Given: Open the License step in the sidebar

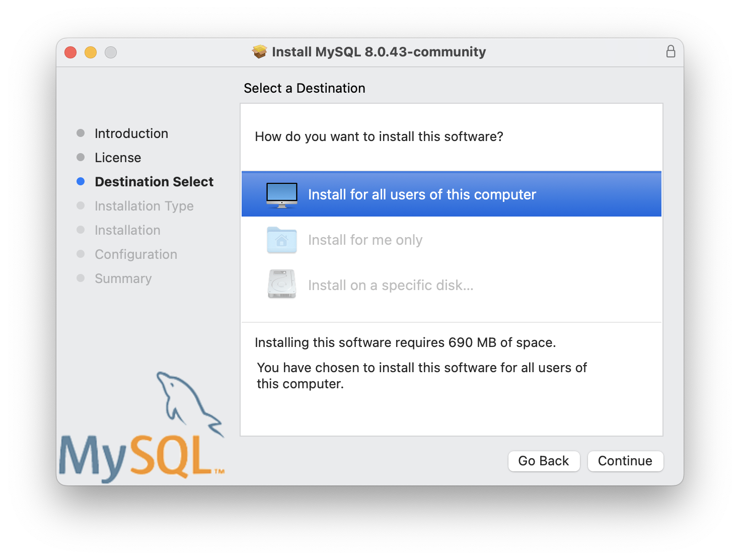Looking at the screenshot, I should click(x=118, y=158).
